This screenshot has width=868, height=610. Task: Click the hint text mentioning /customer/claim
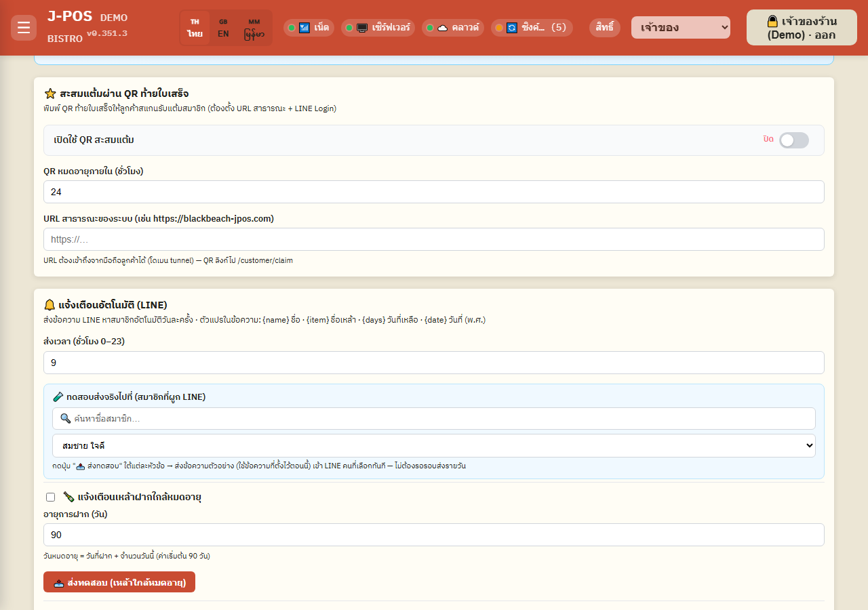[x=168, y=260]
